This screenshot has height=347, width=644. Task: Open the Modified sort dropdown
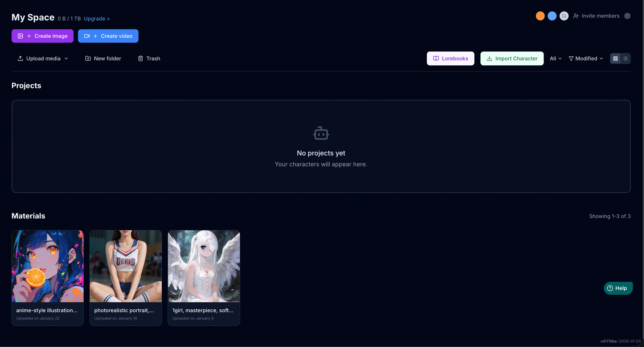[x=586, y=58]
